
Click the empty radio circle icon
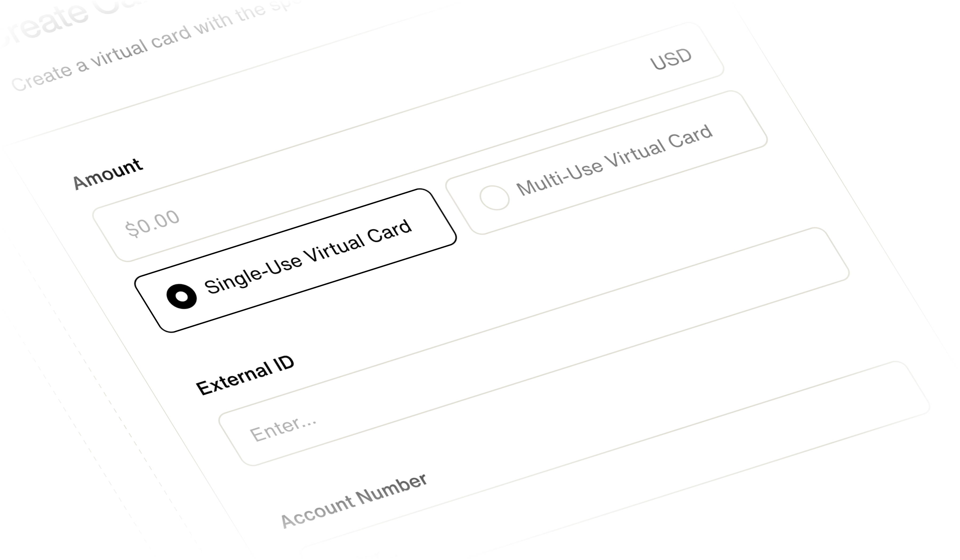click(494, 198)
